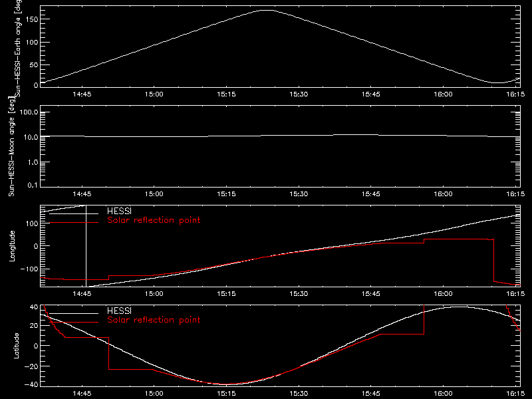Click red Solar reflection point label in Latitude plot
The image size is (532, 399).
coord(154,320)
